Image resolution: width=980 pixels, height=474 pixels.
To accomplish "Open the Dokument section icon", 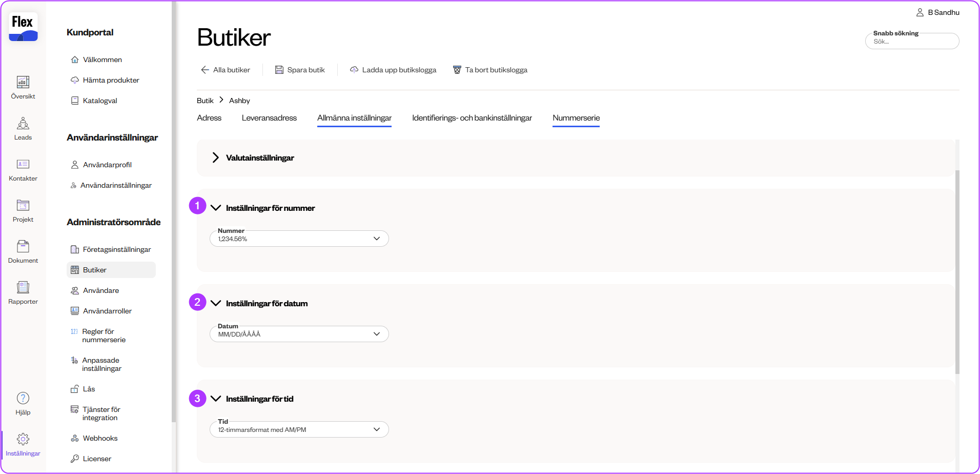I will pos(23,247).
